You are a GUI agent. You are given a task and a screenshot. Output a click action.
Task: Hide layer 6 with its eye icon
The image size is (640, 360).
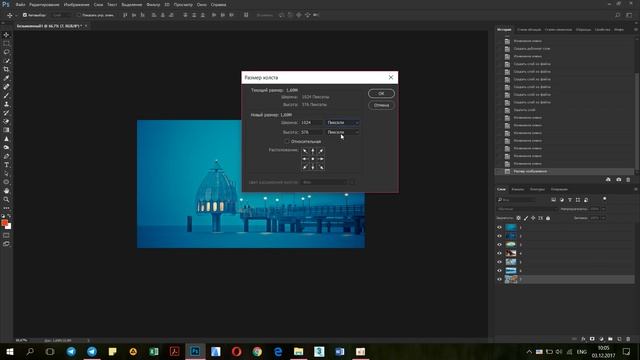499,271
